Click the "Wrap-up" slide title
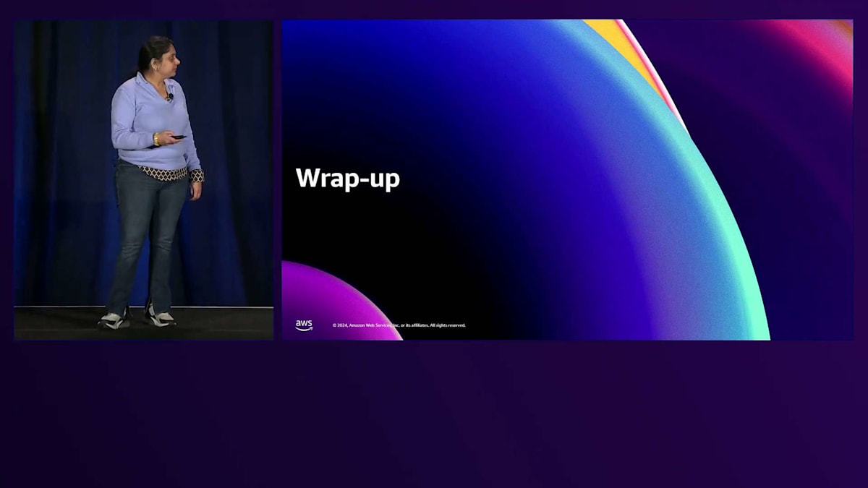 pyautogui.click(x=348, y=179)
